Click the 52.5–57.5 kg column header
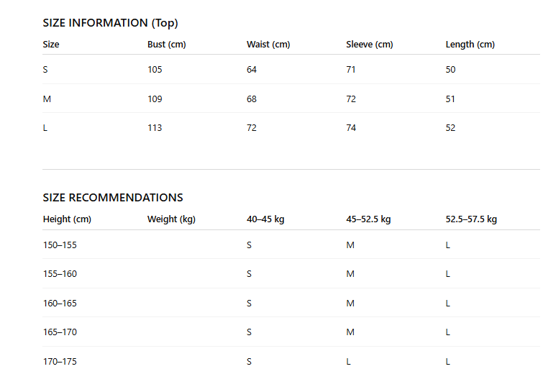Screen dimensions: 543x392 pos(471,219)
